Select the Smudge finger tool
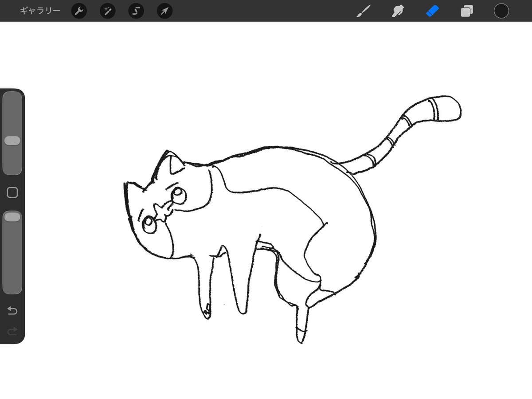The width and height of the screenshot is (532, 399). (398, 11)
